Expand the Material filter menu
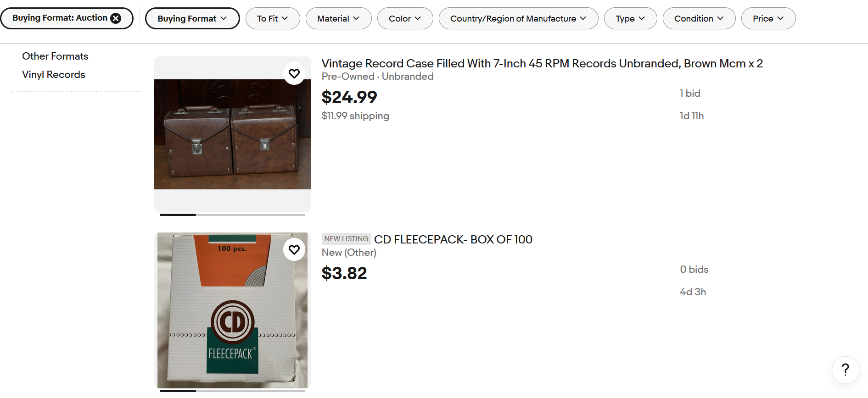 [338, 18]
